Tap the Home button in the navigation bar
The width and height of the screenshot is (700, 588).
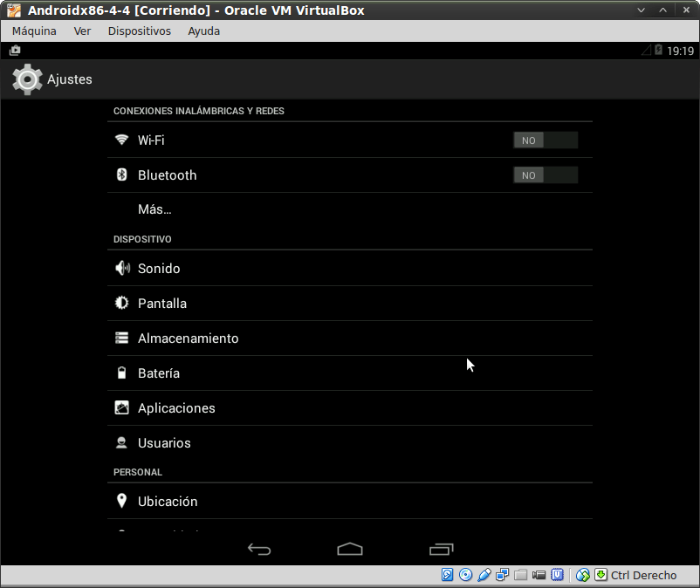click(349, 549)
